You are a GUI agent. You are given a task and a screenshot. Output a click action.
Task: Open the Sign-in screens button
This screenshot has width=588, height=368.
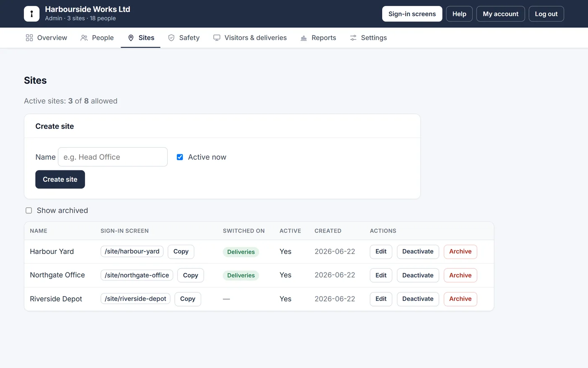pos(412,14)
